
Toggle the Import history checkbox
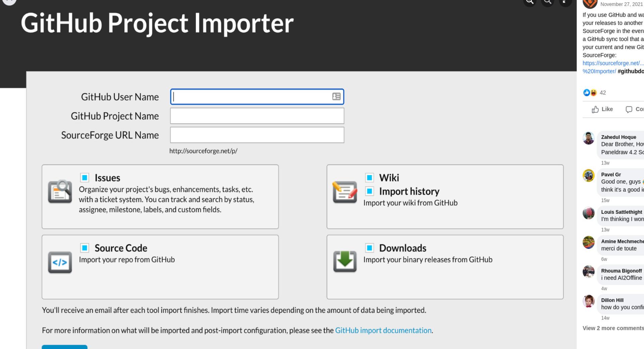(369, 191)
